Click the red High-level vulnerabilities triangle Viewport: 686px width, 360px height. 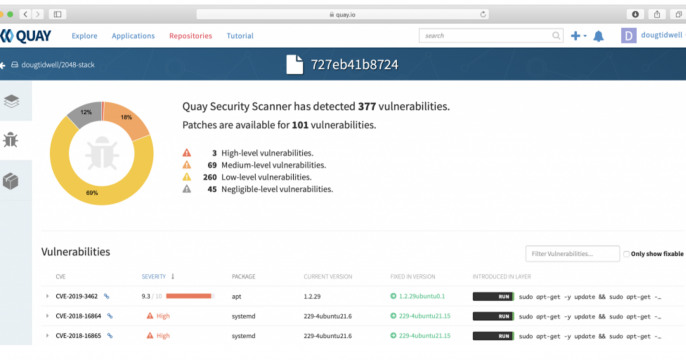(x=187, y=153)
